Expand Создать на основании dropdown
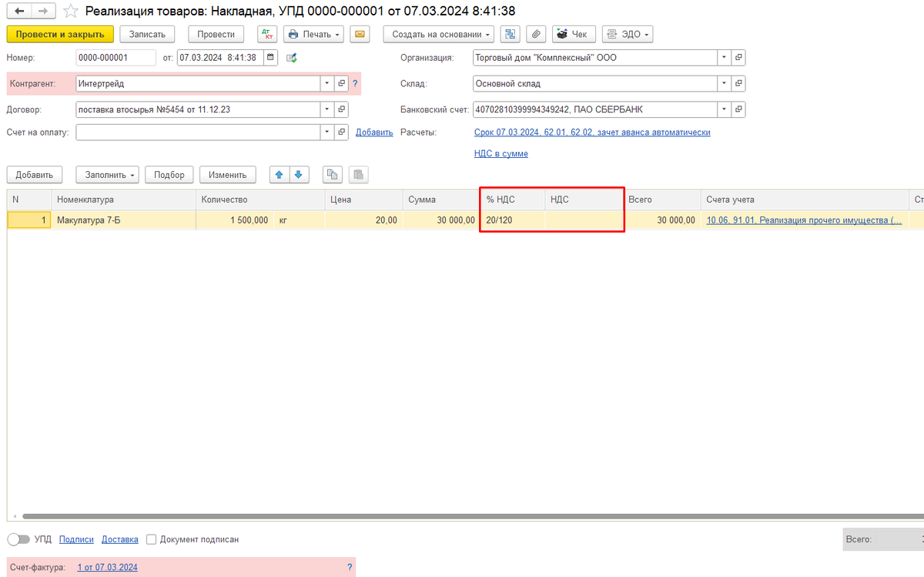The height and width of the screenshot is (577, 924). [439, 35]
